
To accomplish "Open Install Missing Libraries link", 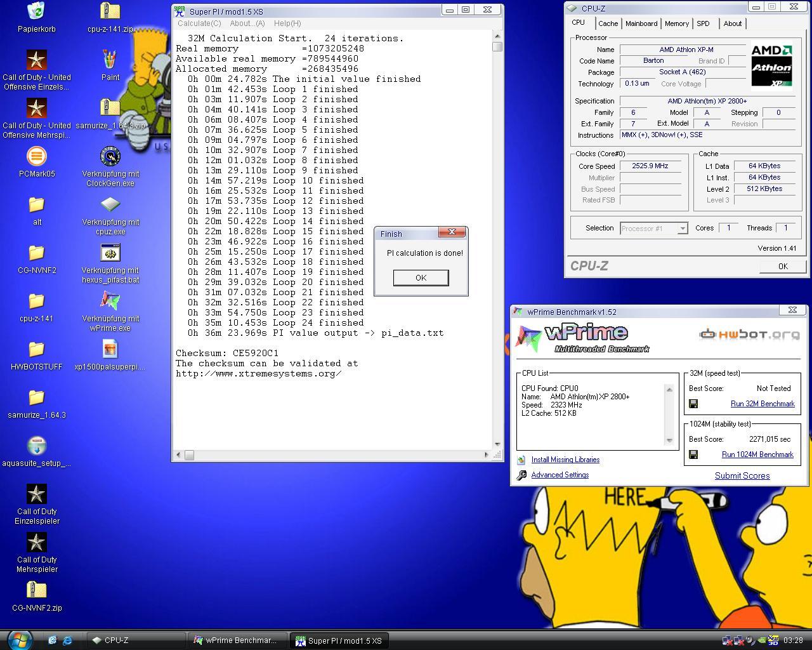I will [x=565, y=460].
